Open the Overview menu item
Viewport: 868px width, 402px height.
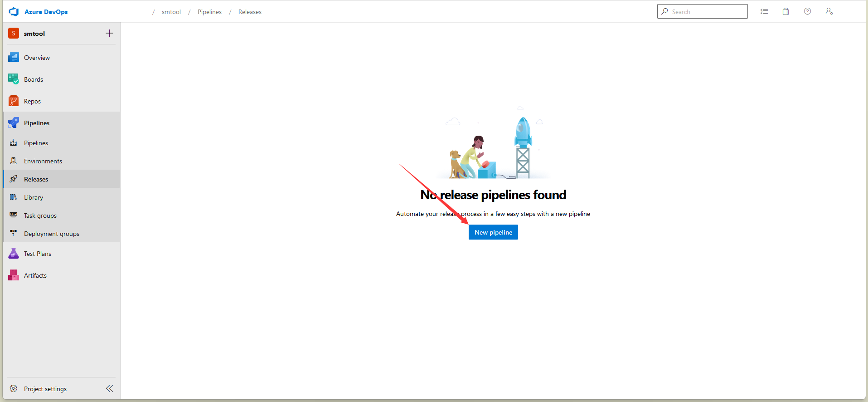37,58
